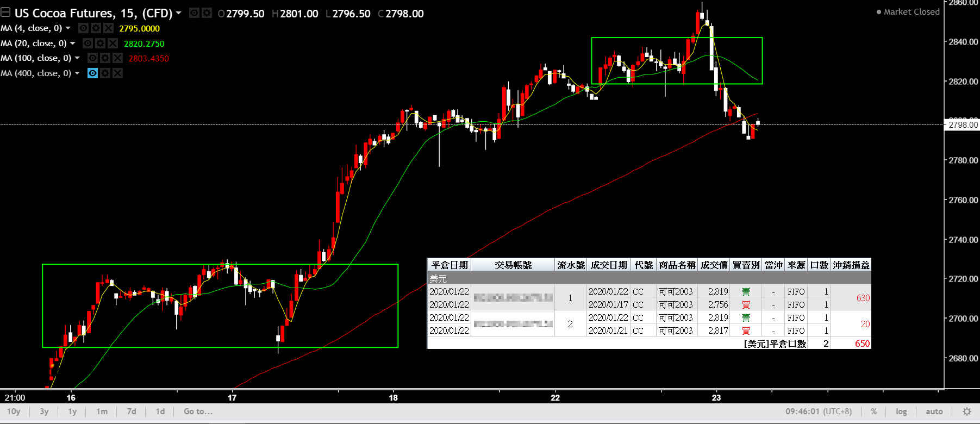980x424 pixels.
Task: Show the hidden MA (400, close, 0) indicator
Action: tap(93, 73)
